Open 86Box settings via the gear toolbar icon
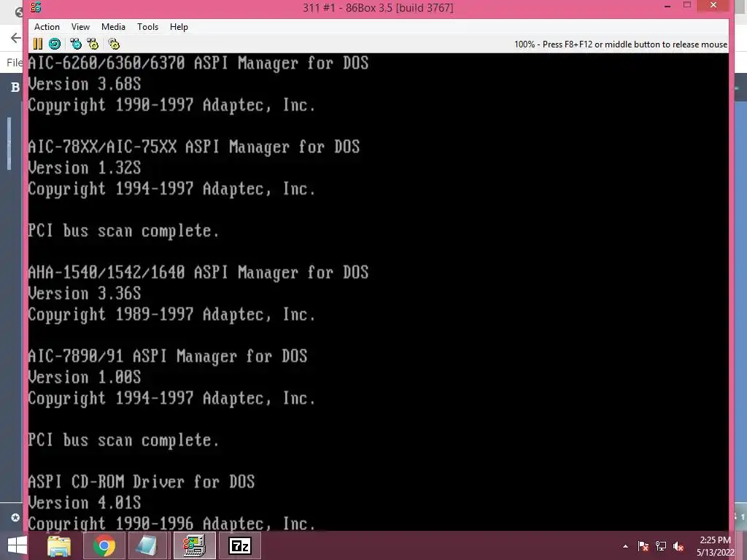This screenshot has width=747, height=560. pyautogui.click(x=114, y=44)
